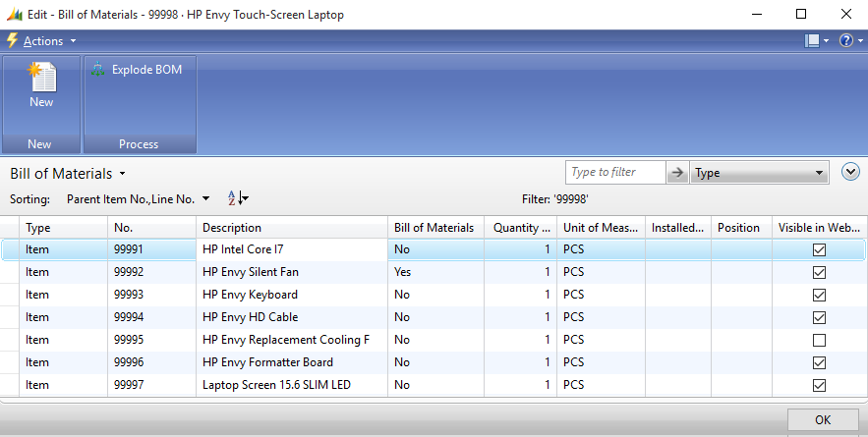Expand the Help dropdown arrow
The height and width of the screenshot is (437, 868).
click(860, 41)
